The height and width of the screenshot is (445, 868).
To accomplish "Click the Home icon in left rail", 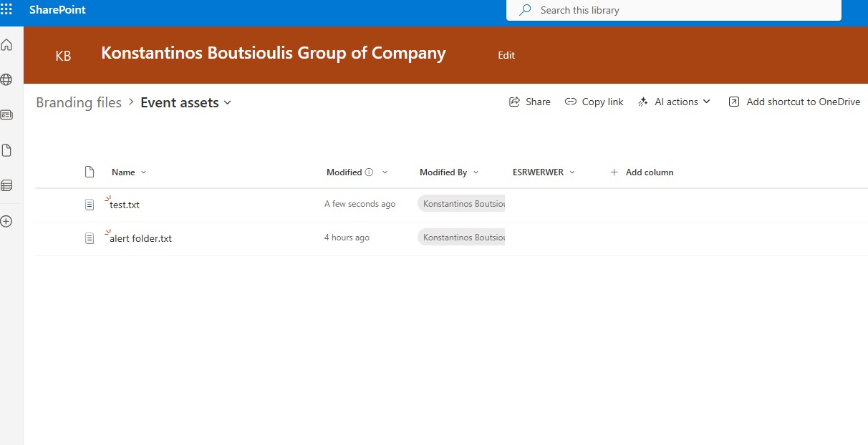I will click(6, 45).
